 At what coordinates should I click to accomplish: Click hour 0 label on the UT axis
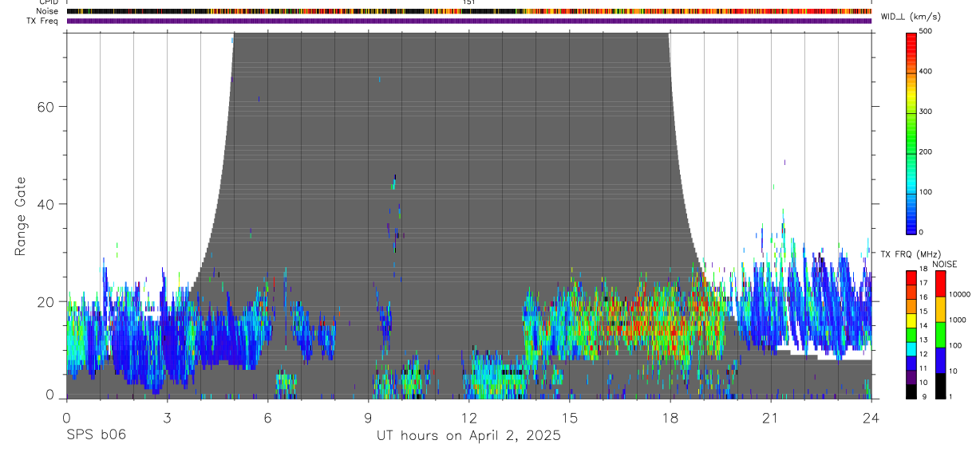click(x=66, y=417)
